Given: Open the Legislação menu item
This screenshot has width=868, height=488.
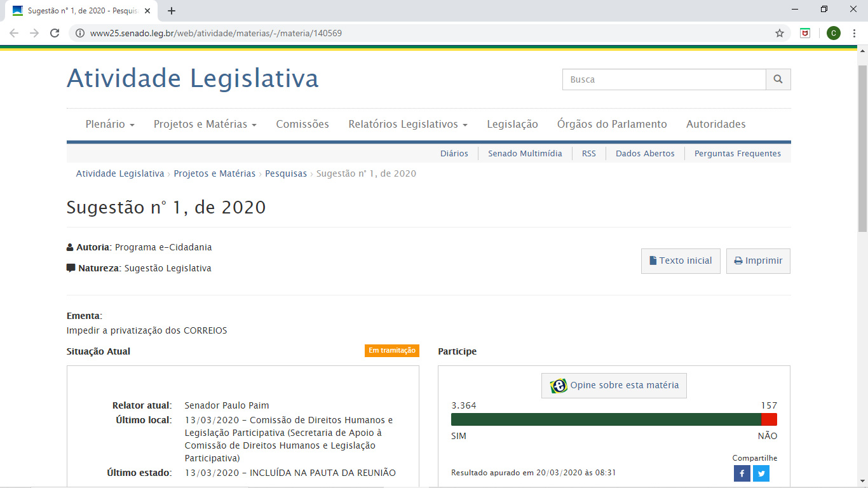Looking at the screenshot, I should [x=512, y=125].
